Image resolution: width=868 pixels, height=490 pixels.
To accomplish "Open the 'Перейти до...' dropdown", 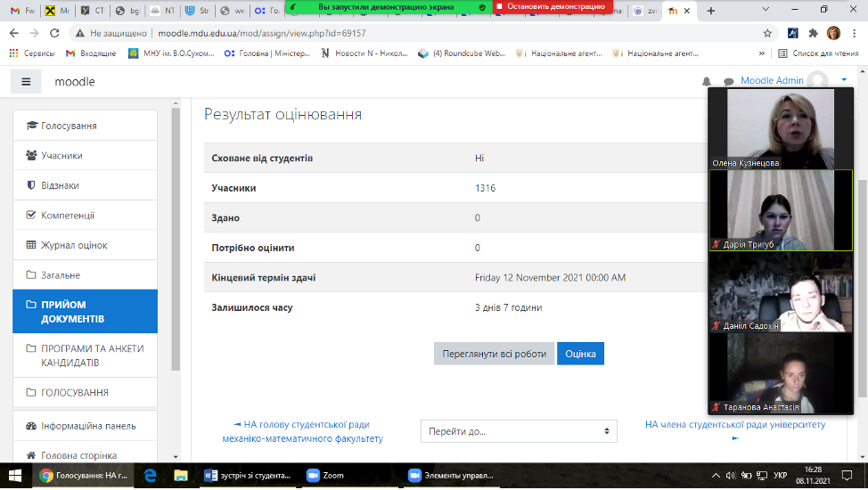I will tap(519, 431).
